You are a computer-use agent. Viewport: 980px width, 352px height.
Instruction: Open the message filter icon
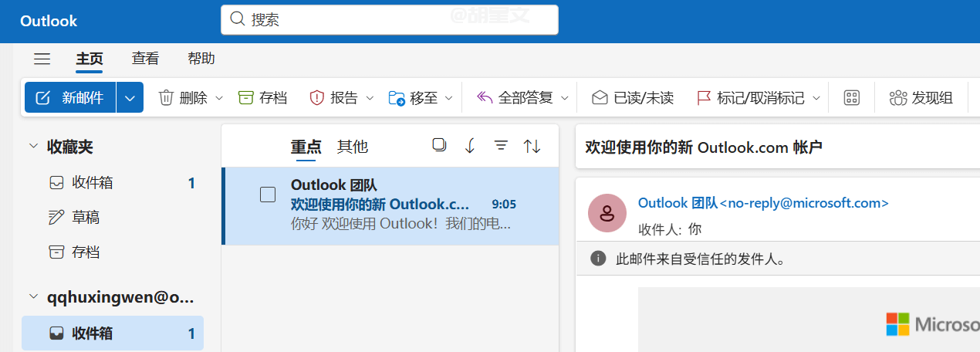click(501, 146)
